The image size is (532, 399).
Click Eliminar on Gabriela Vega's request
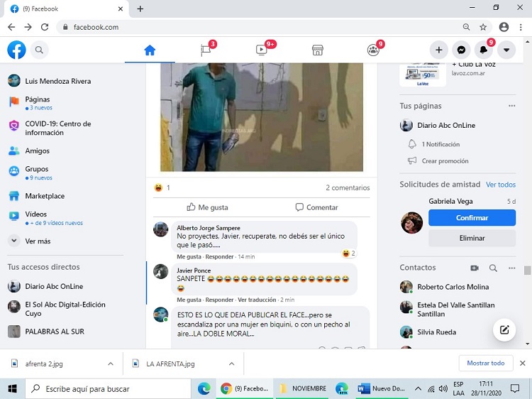[472, 238]
